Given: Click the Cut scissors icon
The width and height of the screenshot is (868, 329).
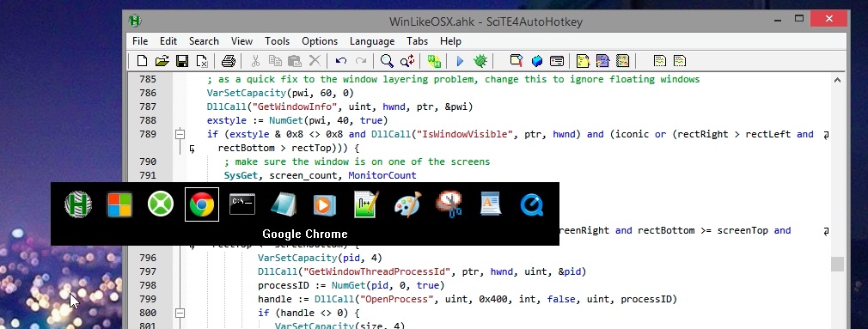Looking at the screenshot, I should point(255,61).
